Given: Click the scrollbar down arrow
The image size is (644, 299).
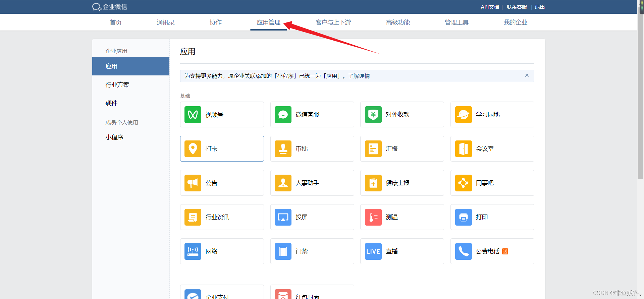Looking at the screenshot, I should click(640, 296).
